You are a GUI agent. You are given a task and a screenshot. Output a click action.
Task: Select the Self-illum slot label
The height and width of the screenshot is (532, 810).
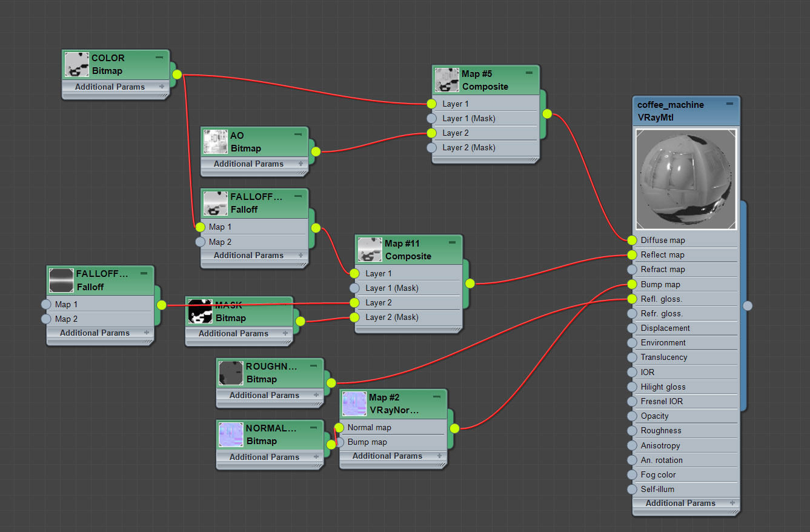tap(657, 489)
